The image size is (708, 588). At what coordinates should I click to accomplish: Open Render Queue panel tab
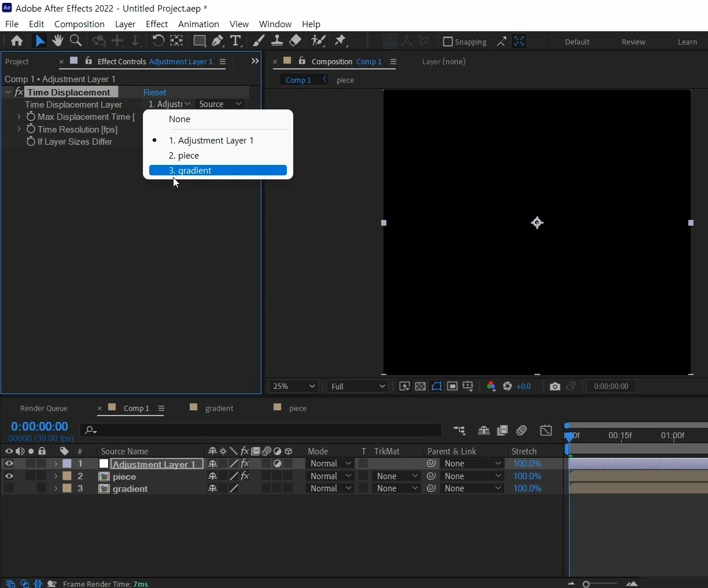click(x=44, y=409)
